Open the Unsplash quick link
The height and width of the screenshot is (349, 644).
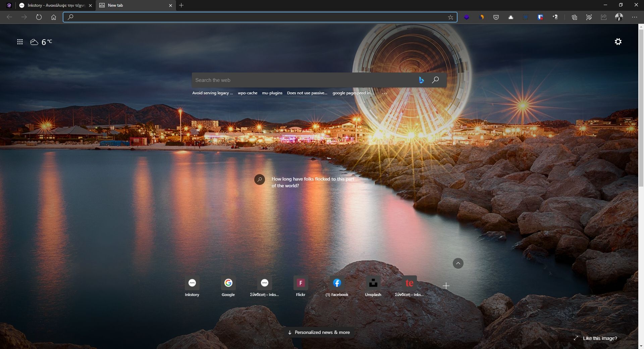[373, 286]
